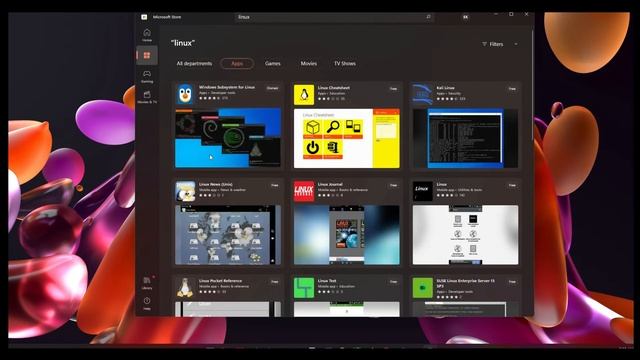
Task: Click Free button on Linux Pocket Reference
Action: (x=275, y=282)
